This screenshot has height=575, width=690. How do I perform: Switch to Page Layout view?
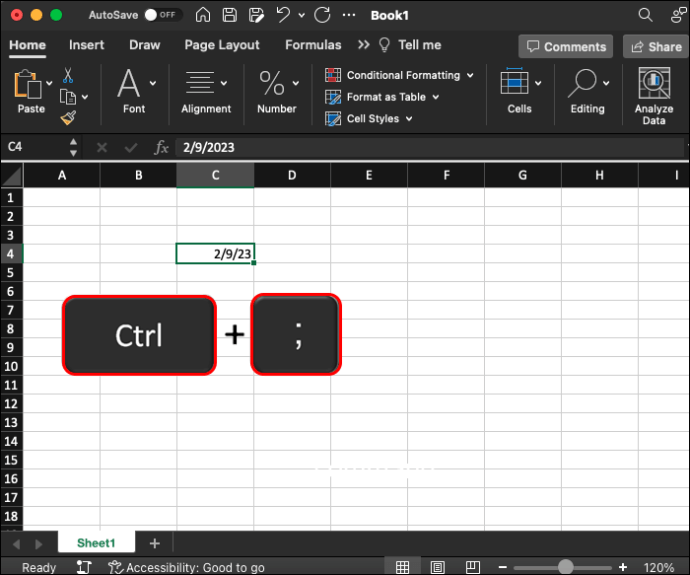point(437,567)
